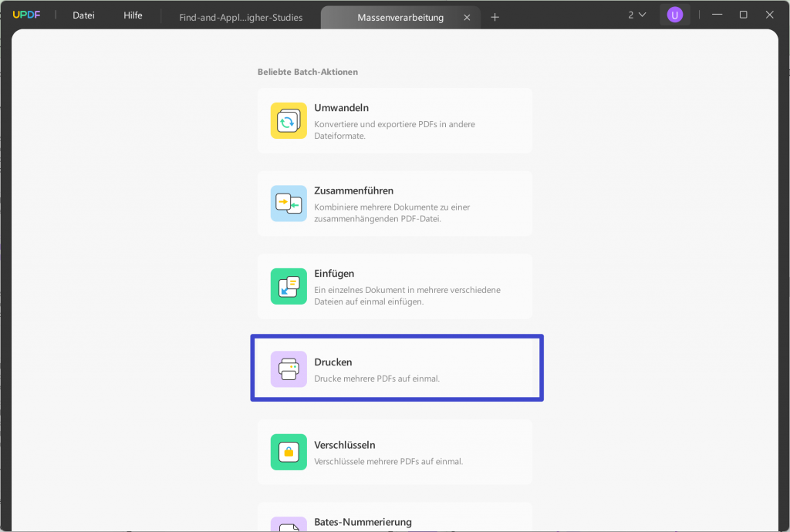The height and width of the screenshot is (532, 790).
Task: Close the UPDF window
Action: [x=769, y=15]
